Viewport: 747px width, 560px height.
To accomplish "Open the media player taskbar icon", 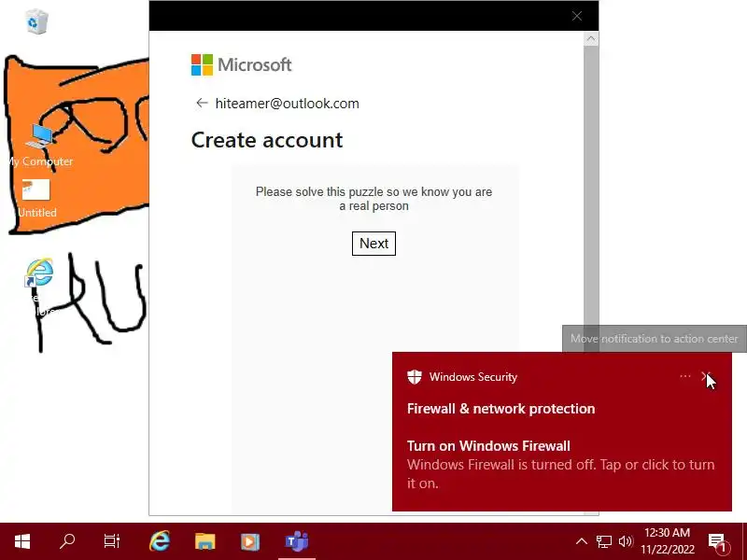I will tap(250, 541).
